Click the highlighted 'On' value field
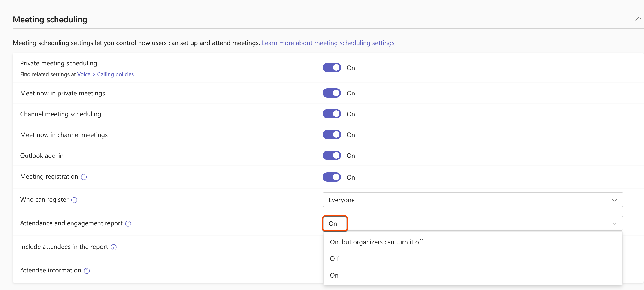Screen dimensions: 644x290 click(335, 223)
